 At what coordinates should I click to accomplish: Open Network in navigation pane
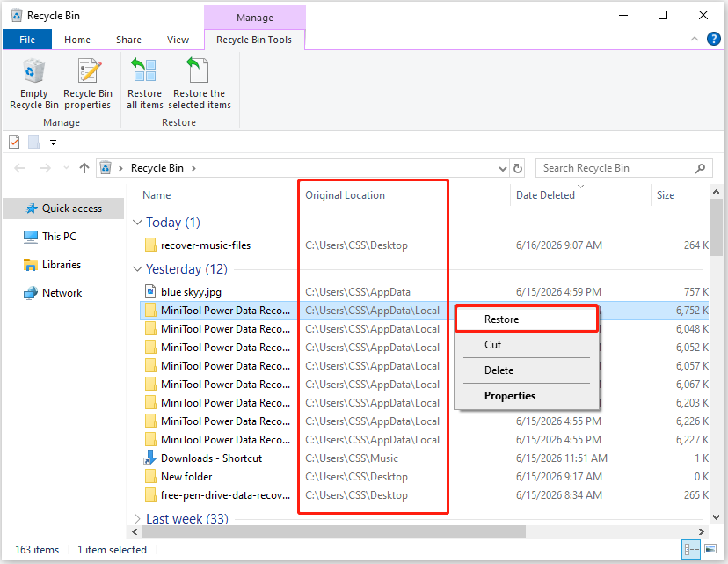(52, 293)
